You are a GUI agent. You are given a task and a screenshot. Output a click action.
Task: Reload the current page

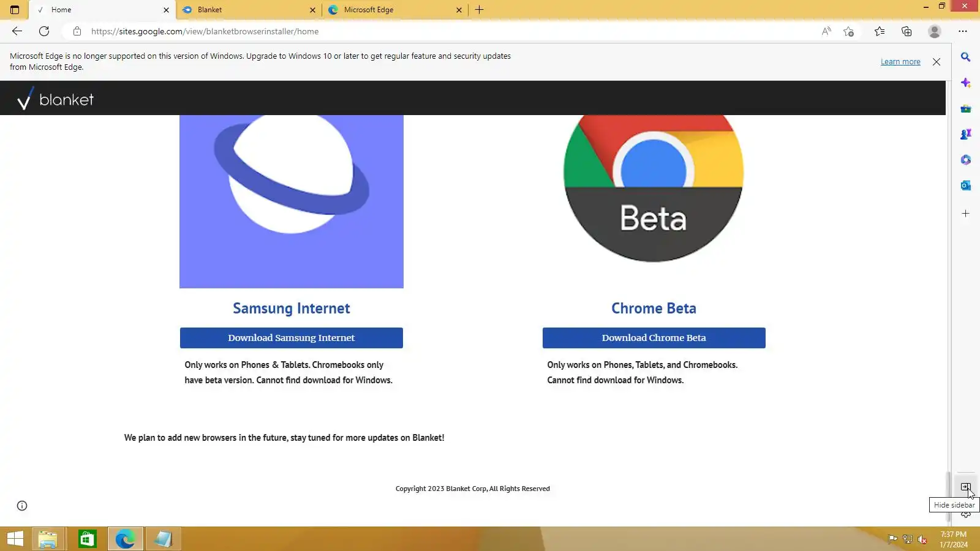click(44, 31)
